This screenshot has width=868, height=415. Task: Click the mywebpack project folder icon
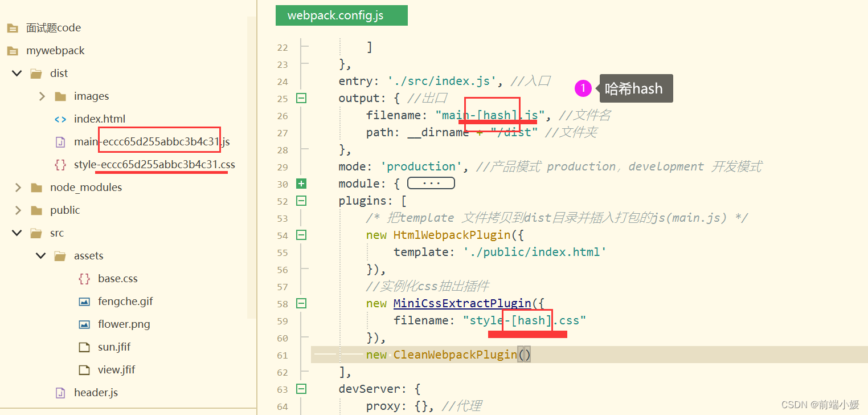click(13, 51)
